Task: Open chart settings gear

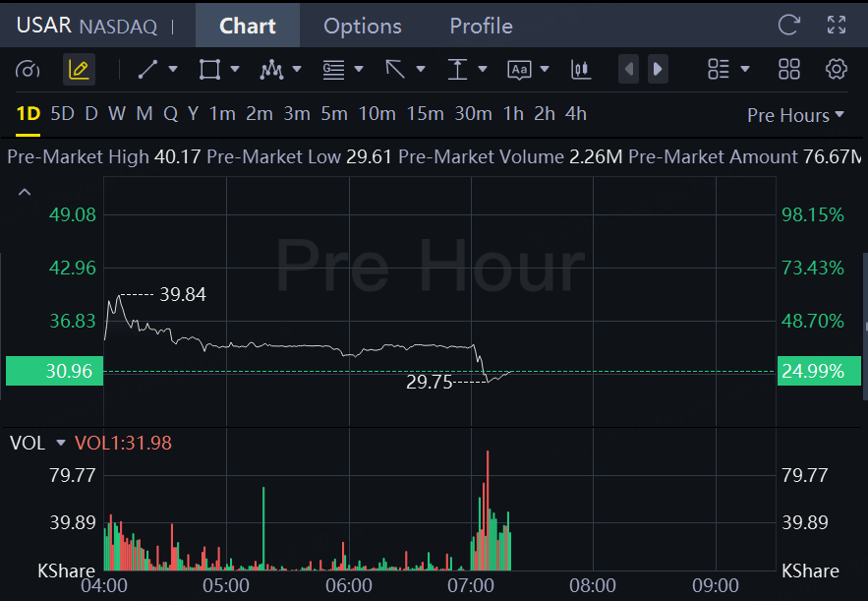Action: [x=837, y=69]
